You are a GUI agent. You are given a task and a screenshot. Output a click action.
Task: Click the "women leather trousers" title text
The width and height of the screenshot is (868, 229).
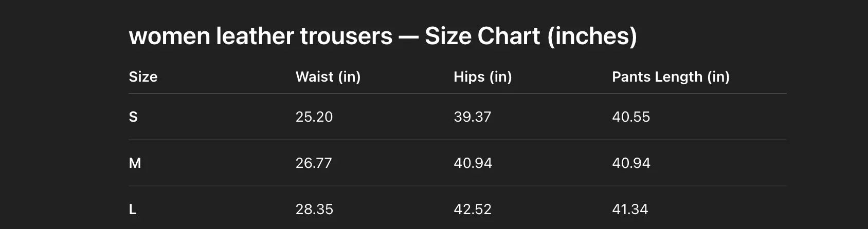pos(260,36)
